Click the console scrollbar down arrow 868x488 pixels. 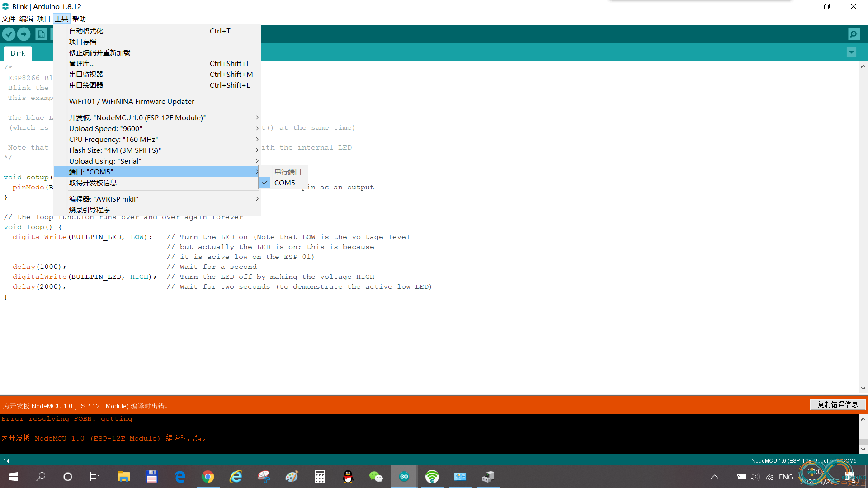point(863,449)
